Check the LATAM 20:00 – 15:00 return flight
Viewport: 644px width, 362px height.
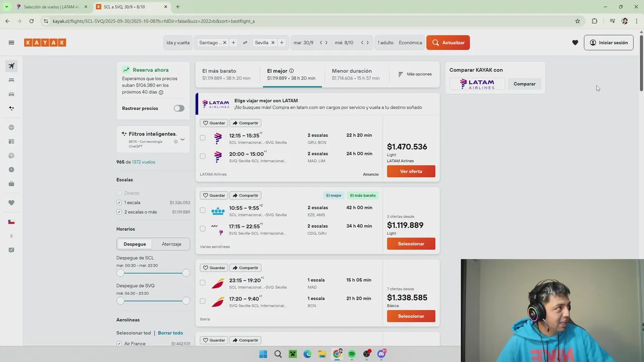(x=202, y=156)
